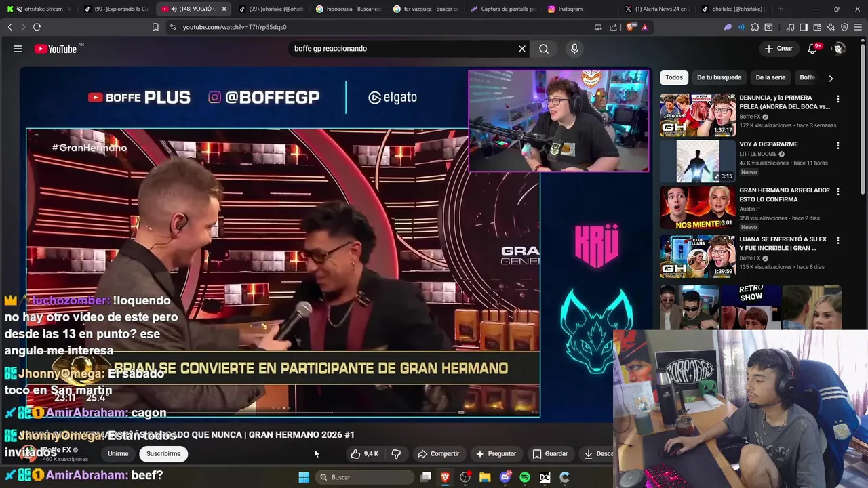Go back to the previous page
This screenshot has height=488, width=868.
pos(10,27)
